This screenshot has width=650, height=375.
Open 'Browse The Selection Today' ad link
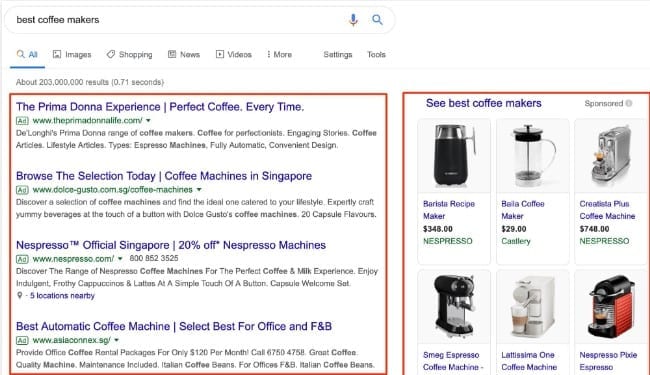164,176
